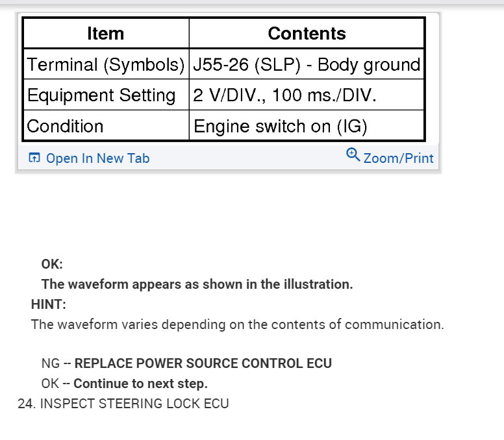Select the Condition row label
This screenshot has width=504, height=440.
click(x=66, y=126)
